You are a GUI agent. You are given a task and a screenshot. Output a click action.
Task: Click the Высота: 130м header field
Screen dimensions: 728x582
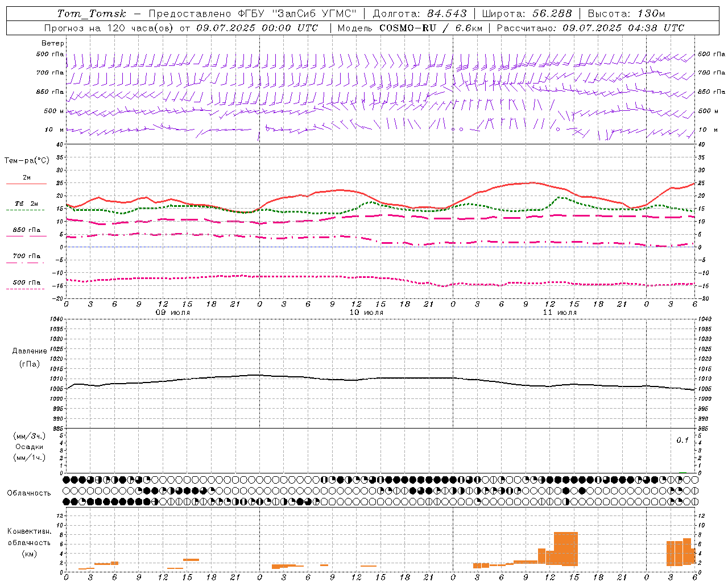coord(626,14)
